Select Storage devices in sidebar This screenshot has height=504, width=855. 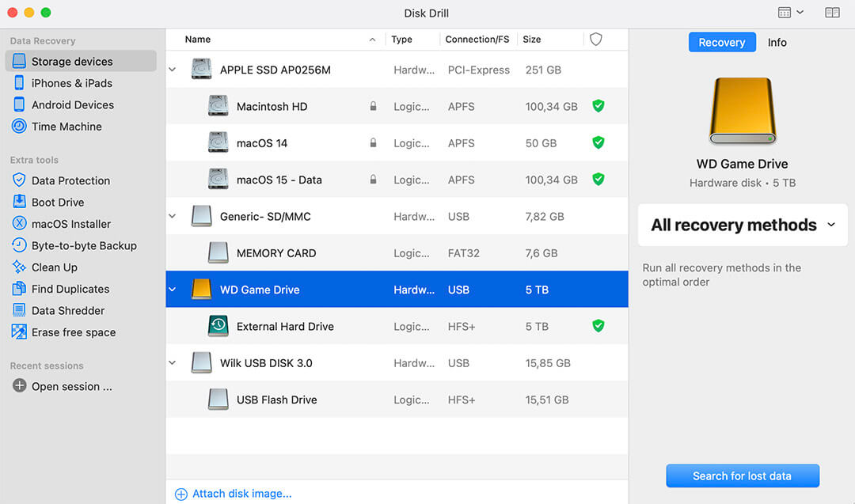pos(81,61)
